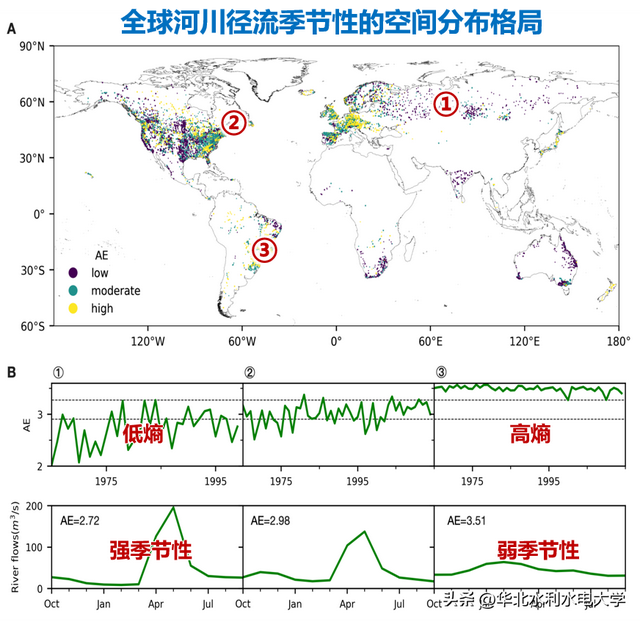Viewport: 640px width, 622px height.
Task: Click the 'AE=2.72' annotation
Action: 80,521
